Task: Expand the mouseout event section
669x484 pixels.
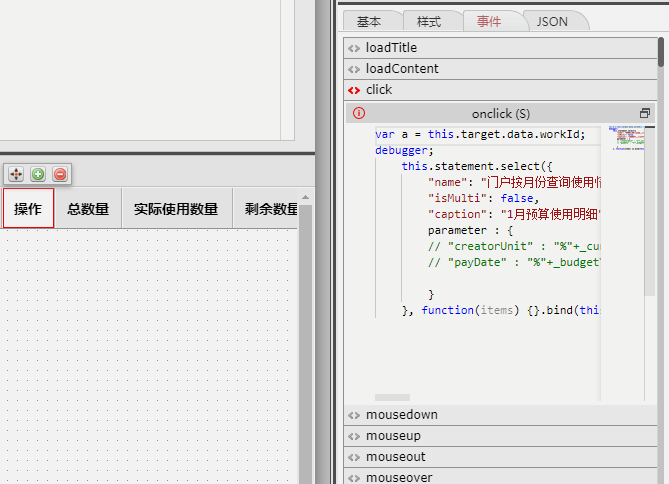Action: tap(396, 457)
